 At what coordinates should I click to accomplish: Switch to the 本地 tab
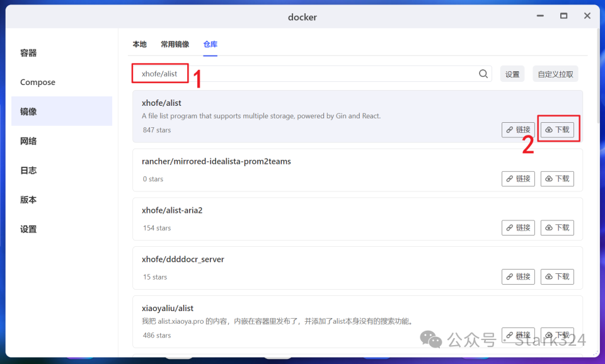(139, 45)
